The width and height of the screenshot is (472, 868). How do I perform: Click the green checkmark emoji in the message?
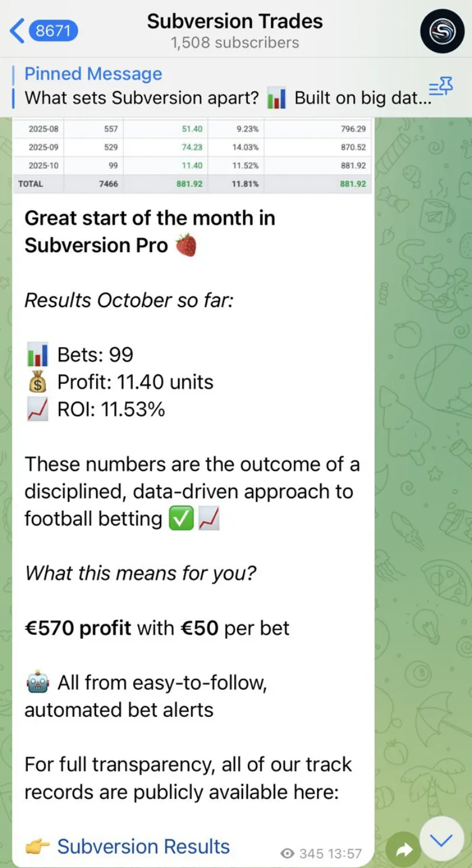182,518
